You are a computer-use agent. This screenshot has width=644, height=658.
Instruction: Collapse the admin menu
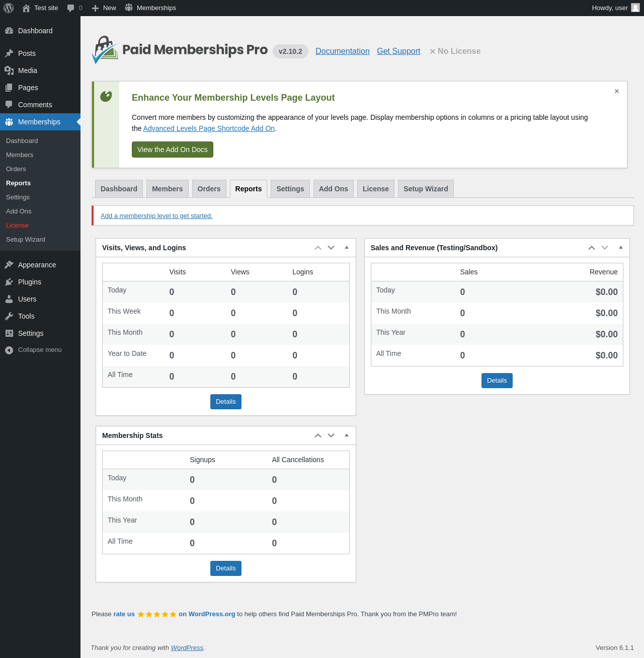tap(40, 350)
